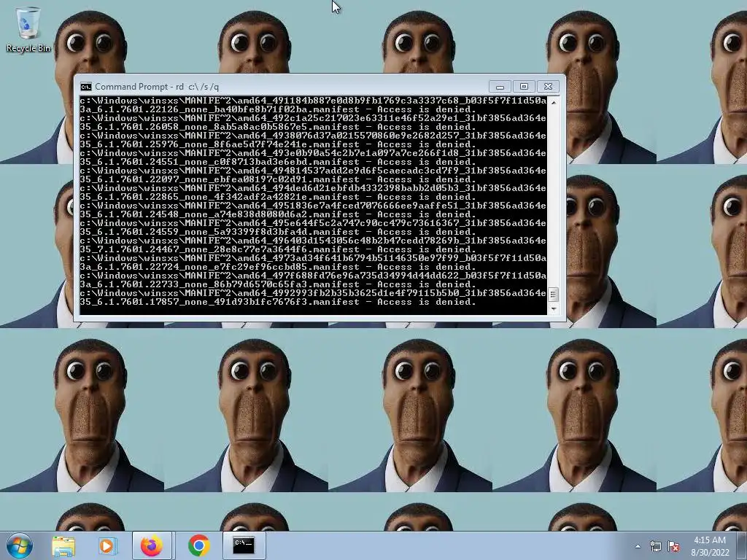Click the line containing 28e8c77e7a3644f6.manifest
The height and width of the screenshot is (560, 747).
click(x=278, y=249)
